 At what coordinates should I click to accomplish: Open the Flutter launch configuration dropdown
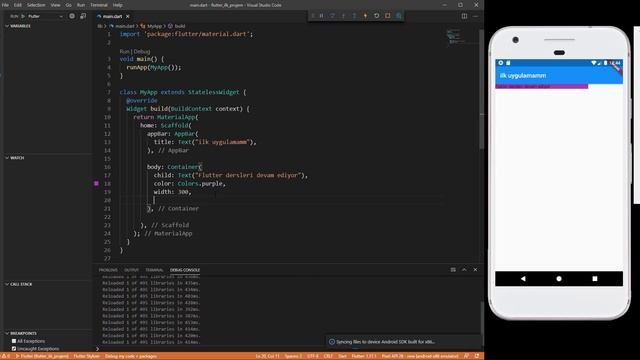(45, 16)
